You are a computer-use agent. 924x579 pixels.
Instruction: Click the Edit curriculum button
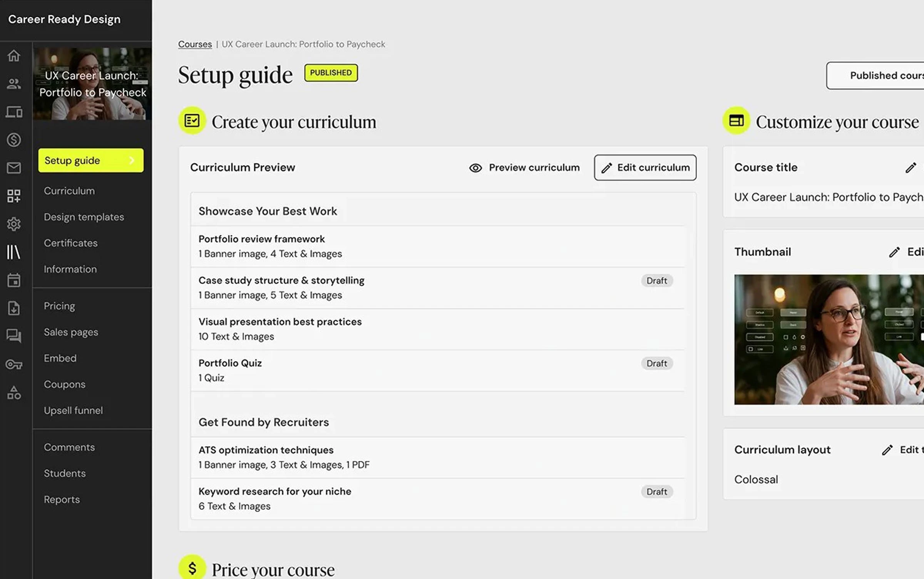(x=645, y=168)
